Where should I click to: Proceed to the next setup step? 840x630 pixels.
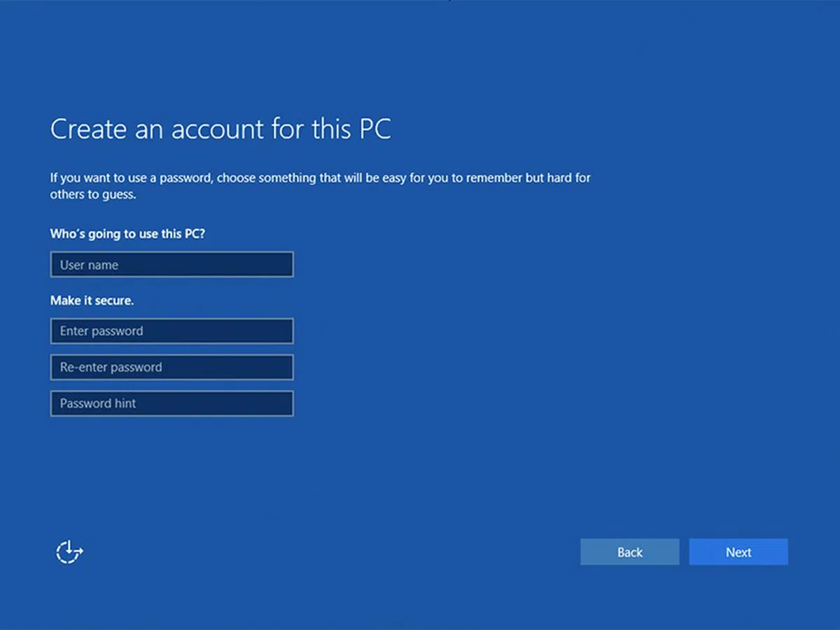[x=738, y=552]
